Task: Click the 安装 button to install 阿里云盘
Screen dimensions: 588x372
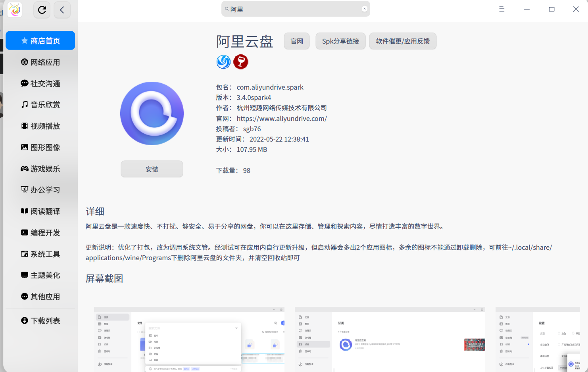Action: point(152,169)
